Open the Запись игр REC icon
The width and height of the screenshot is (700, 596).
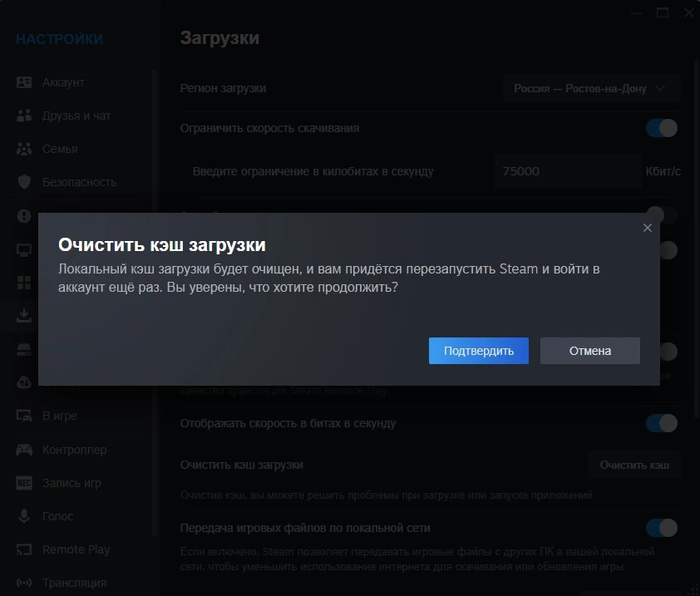click(x=24, y=483)
